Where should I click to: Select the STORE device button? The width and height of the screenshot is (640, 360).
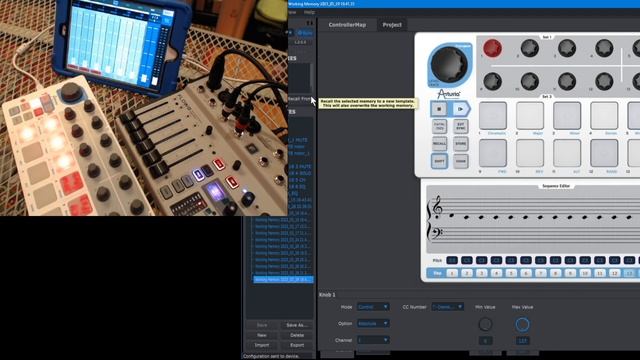coord(460,144)
